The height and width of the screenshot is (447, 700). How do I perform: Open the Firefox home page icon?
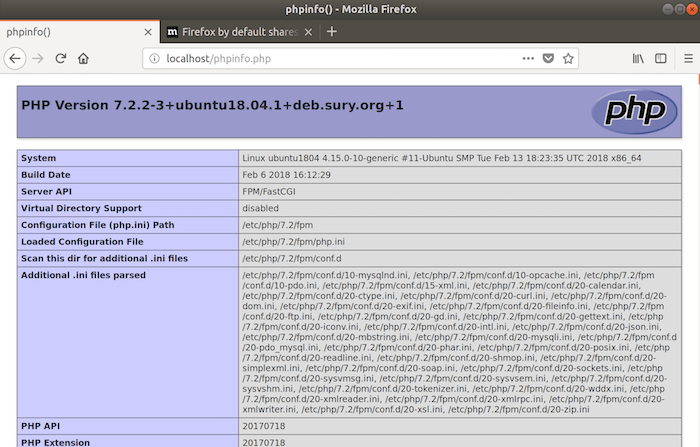click(83, 58)
